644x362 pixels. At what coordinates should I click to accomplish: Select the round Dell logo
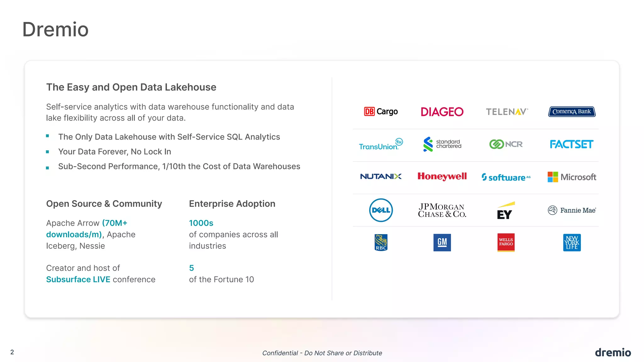coord(380,210)
